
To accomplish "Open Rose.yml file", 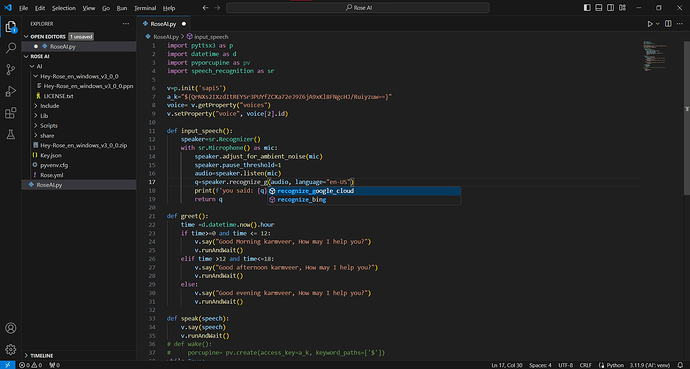I will (51, 175).
